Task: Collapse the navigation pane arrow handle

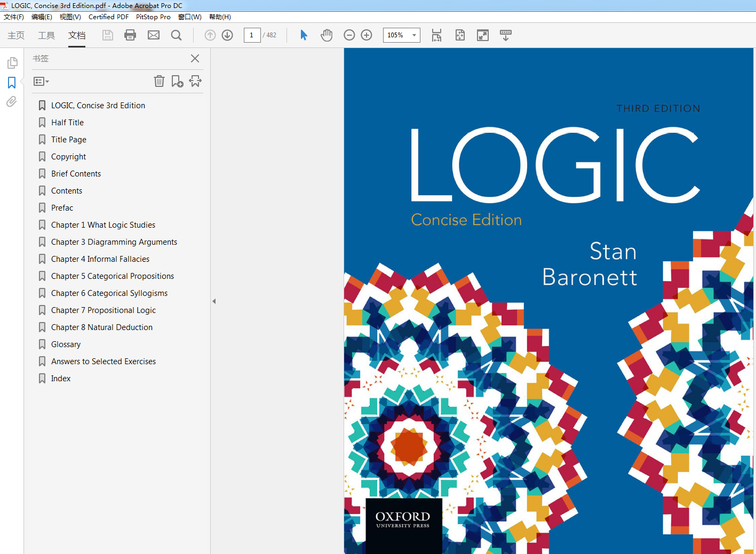Action: pos(214,301)
